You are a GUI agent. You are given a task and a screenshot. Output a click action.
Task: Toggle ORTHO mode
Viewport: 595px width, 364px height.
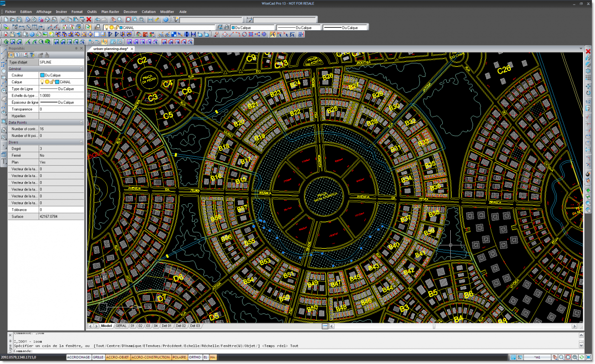[195, 357]
